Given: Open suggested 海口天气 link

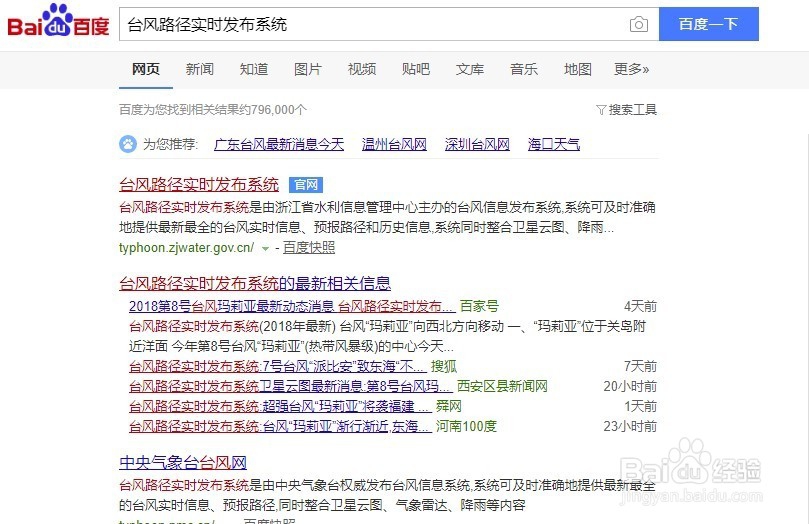Looking at the screenshot, I should tap(554, 144).
